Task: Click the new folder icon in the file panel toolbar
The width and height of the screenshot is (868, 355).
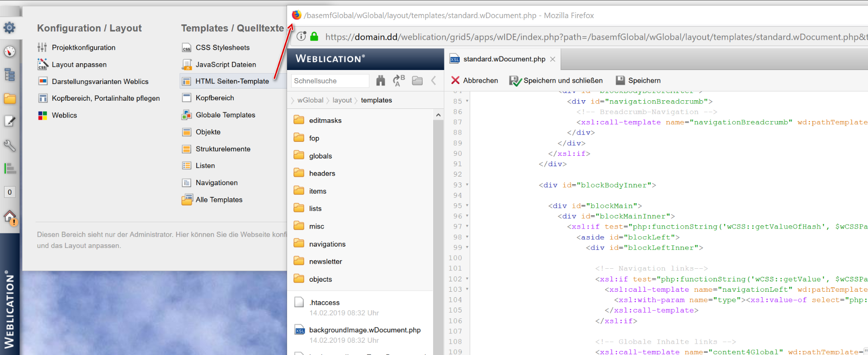Action: click(417, 81)
